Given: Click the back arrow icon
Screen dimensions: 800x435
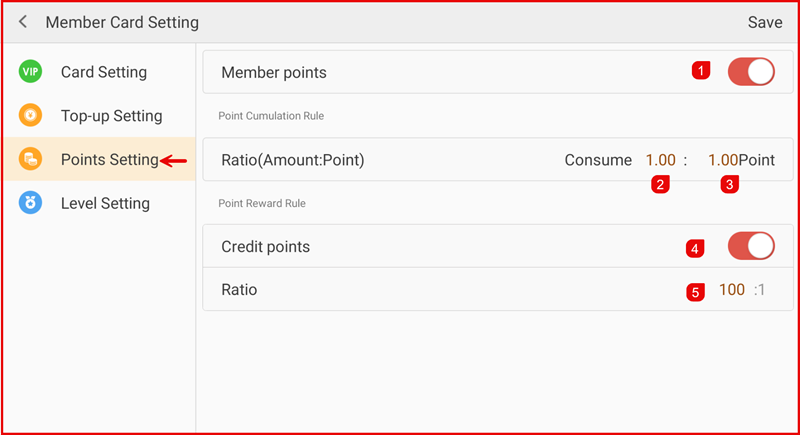Looking at the screenshot, I should [23, 22].
